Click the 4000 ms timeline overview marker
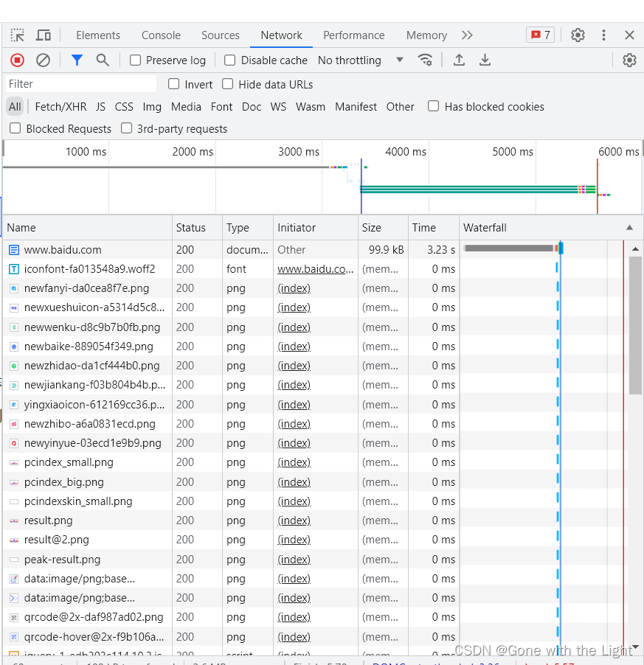Image resolution: width=644 pixels, height=665 pixels. coord(405,152)
